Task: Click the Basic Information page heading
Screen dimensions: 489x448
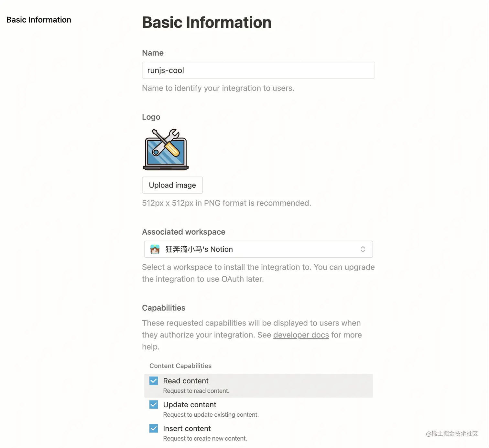Action: pos(207,22)
